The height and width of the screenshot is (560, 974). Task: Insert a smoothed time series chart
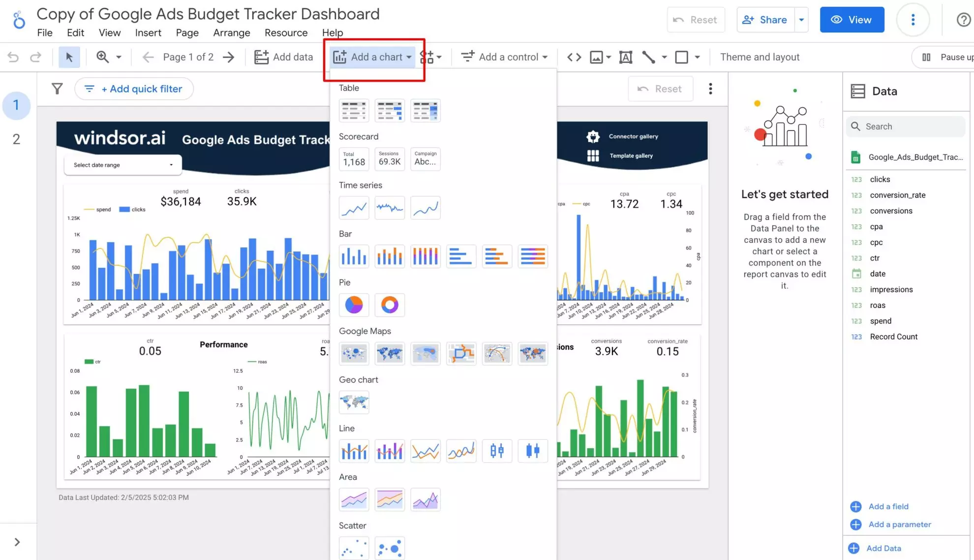(x=426, y=208)
